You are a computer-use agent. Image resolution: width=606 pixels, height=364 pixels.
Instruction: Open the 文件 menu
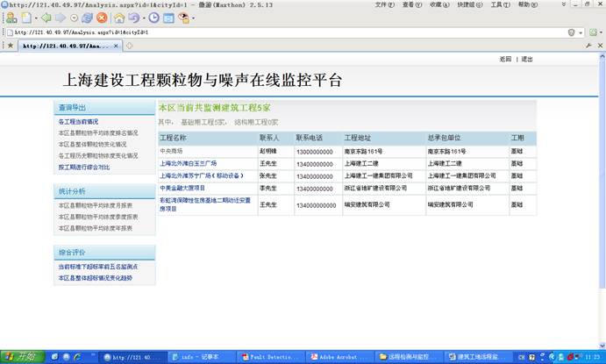coord(383,4)
